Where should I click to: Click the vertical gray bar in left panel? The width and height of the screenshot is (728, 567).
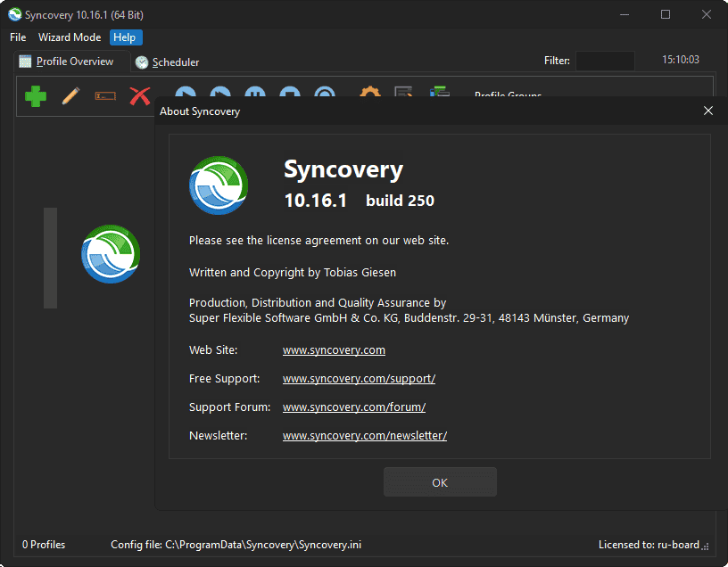[50, 258]
